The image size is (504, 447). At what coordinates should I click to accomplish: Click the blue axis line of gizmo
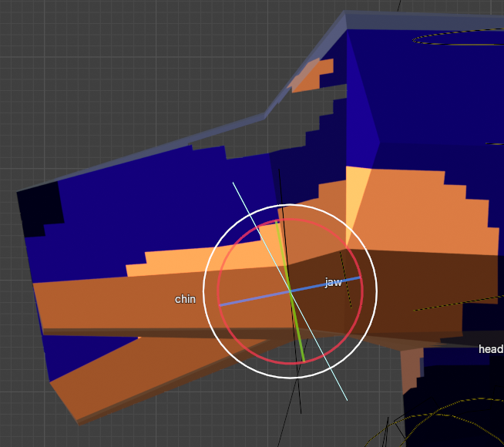click(247, 300)
